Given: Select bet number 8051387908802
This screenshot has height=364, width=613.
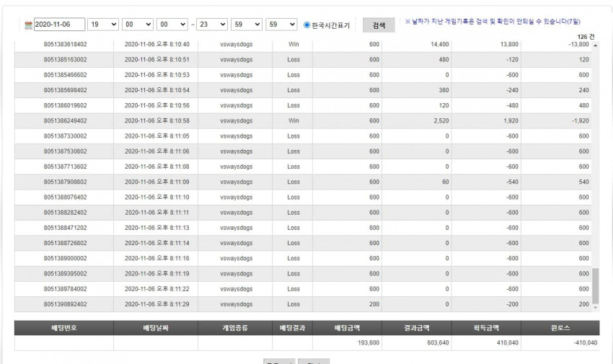Looking at the screenshot, I should [x=66, y=182].
